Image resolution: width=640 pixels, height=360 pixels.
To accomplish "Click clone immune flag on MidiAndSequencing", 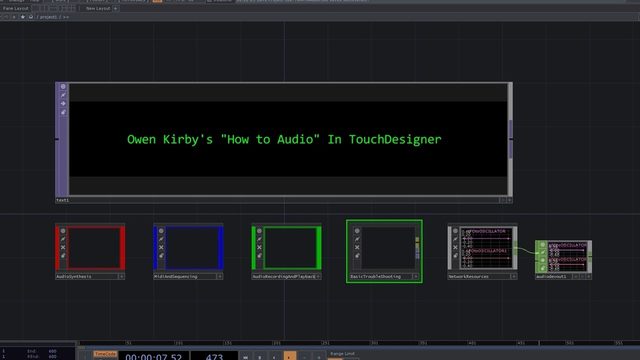I will [161, 239].
